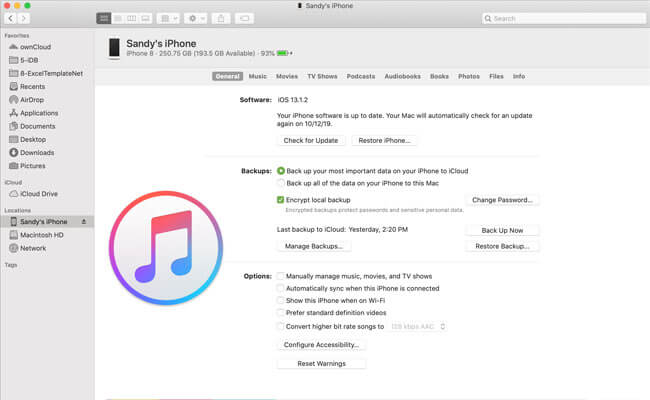Enable prefer standard definition videos
Viewport: 650px width, 400px height.
click(x=281, y=313)
